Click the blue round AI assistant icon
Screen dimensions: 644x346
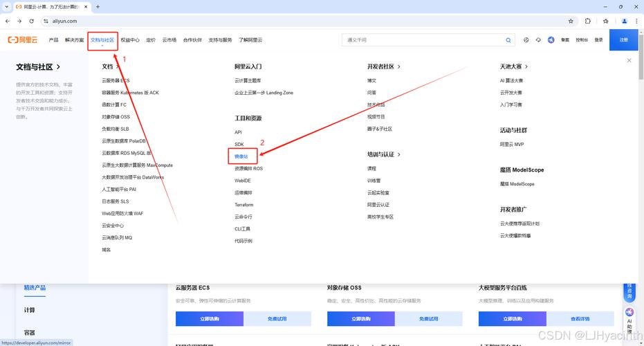(551, 40)
